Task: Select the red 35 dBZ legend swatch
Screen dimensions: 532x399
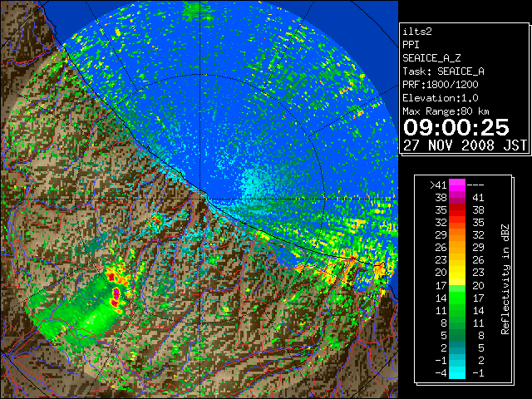Action: coord(457,210)
